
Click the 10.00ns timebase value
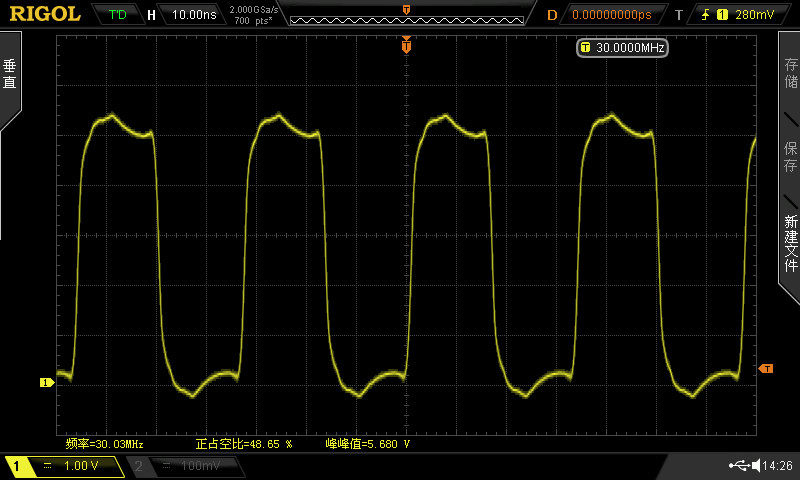coord(194,14)
